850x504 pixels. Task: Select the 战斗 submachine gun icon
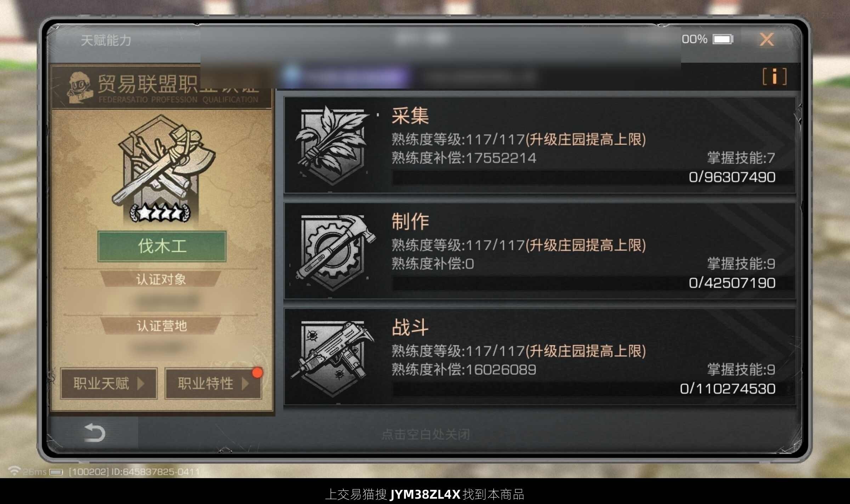coord(333,358)
